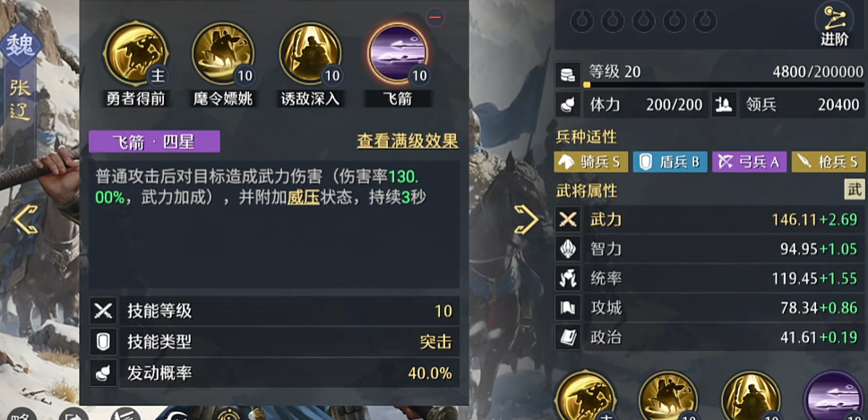Select the 盾兵 B troop type tag

coord(670,161)
